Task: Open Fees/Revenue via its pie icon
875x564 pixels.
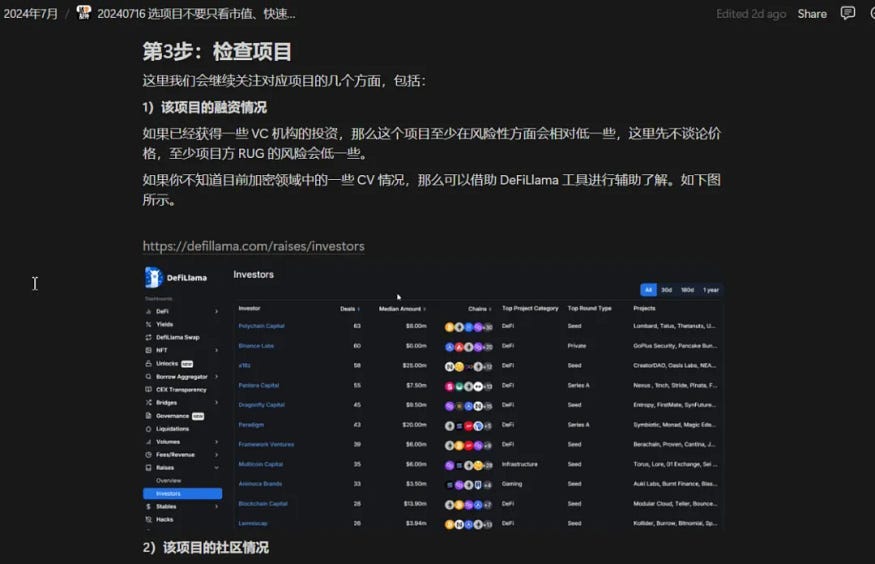Action: (x=148, y=455)
